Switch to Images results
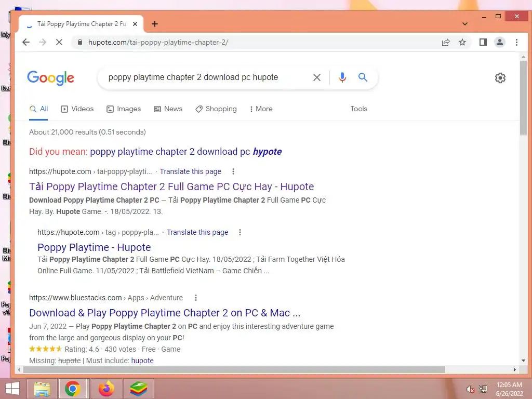The height and width of the screenshot is (399, 532). click(x=124, y=109)
